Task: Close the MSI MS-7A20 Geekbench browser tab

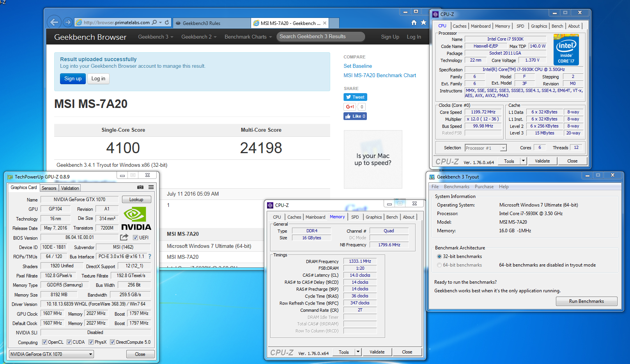Action: tap(324, 23)
